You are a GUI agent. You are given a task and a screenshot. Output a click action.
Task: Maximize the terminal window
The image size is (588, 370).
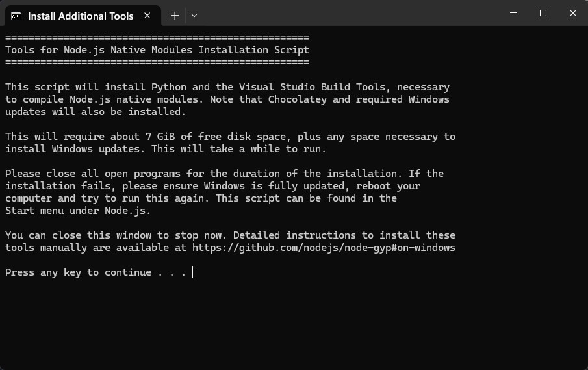(543, 13)
